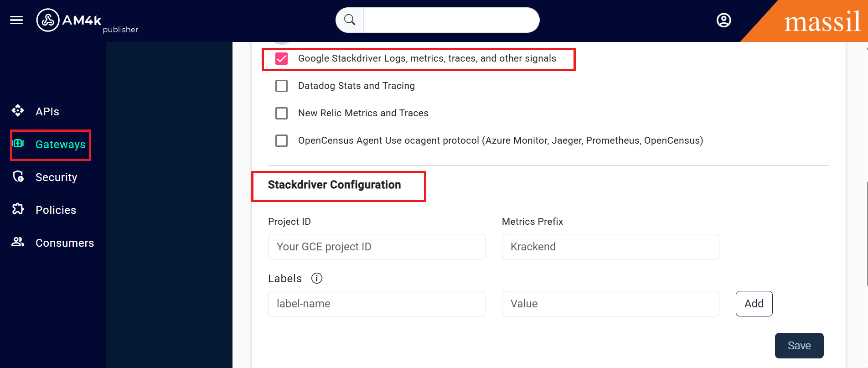Viewport: 868px width, 368px height.
Task: Click the Gateways sidebar icon
Action: 18,144
